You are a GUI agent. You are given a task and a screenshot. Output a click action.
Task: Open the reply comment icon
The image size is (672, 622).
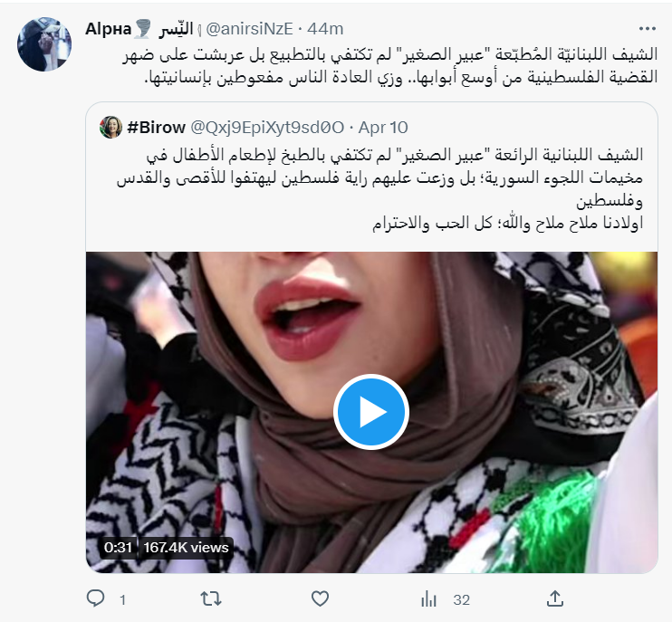96,598
